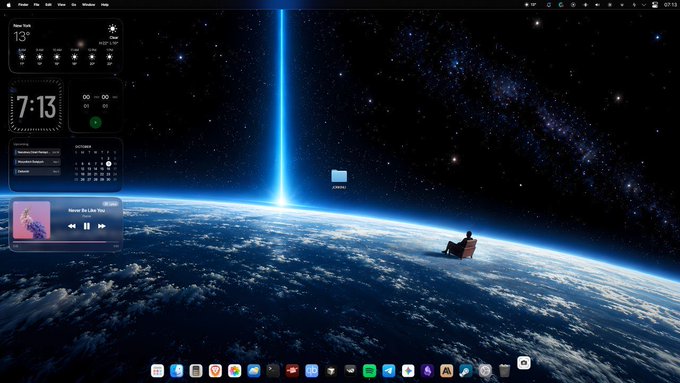Open Spotify from the dock
Screen dimensions: 680x383
pos(369,371)
